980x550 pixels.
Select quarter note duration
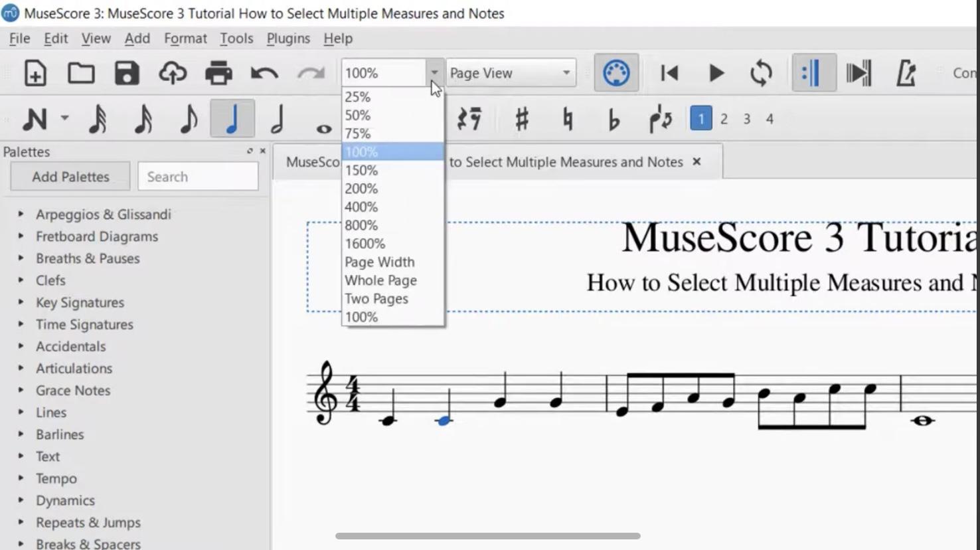click(232, 118)
